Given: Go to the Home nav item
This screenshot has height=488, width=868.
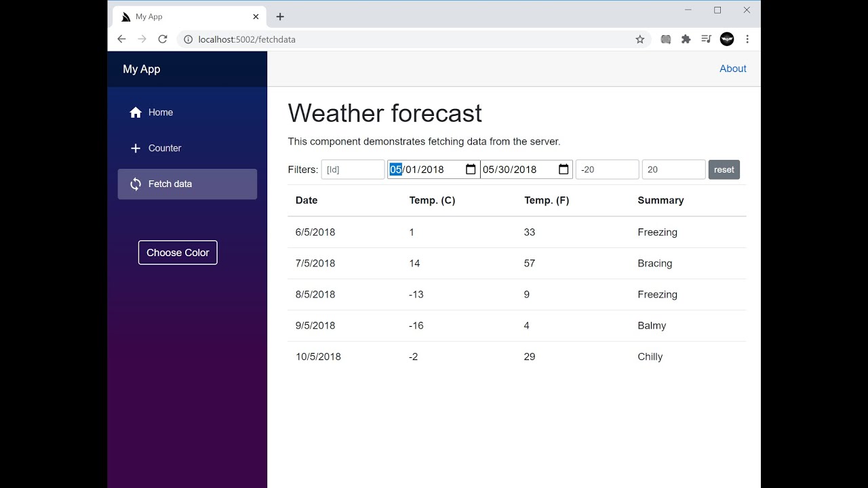Looking at the screenshot, I should tap(187, 113).
